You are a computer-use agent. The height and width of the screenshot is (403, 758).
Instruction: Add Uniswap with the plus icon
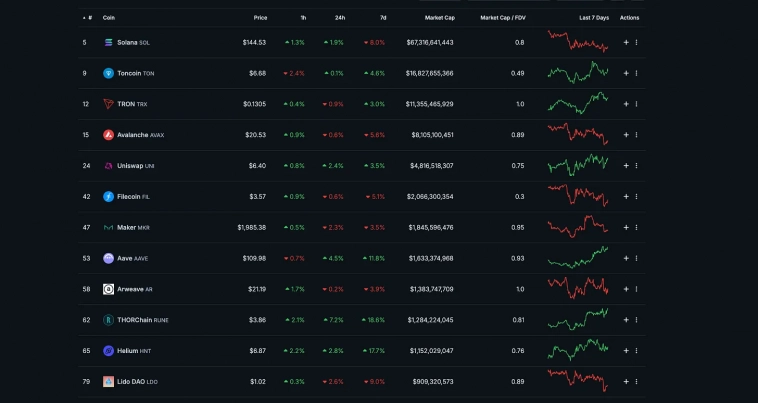pyautogui.click(x=626, y=166)
